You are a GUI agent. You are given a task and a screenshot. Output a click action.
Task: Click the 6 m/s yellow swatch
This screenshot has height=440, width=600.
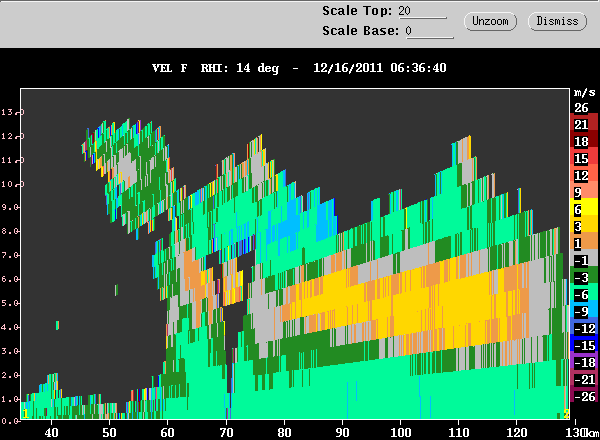click(584, 209)
